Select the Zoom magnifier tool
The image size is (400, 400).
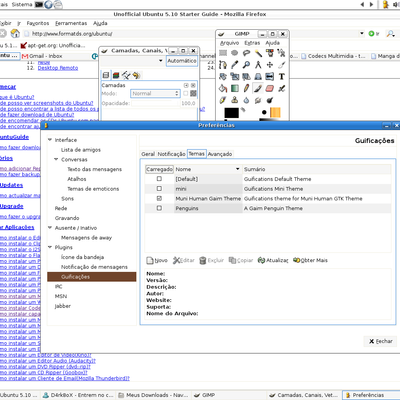coord(246,65)
